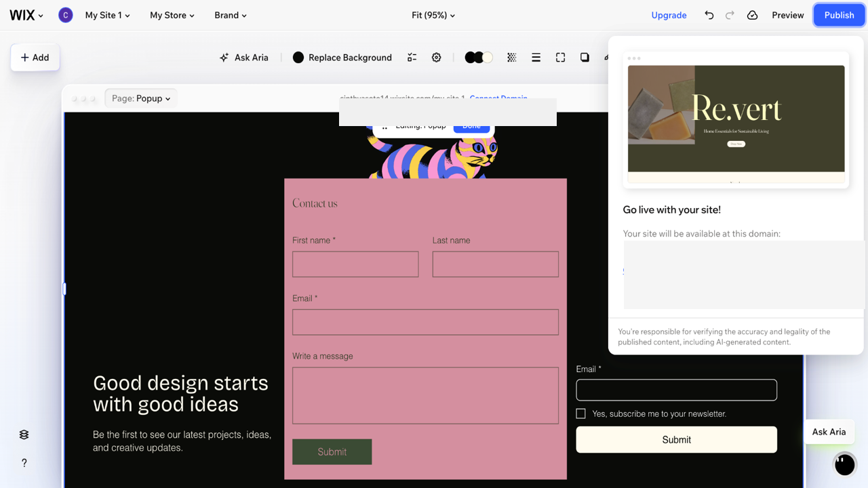Click the Write a message text area
Image resolution: width=868 pixels, height=488 pixels.
425,396
